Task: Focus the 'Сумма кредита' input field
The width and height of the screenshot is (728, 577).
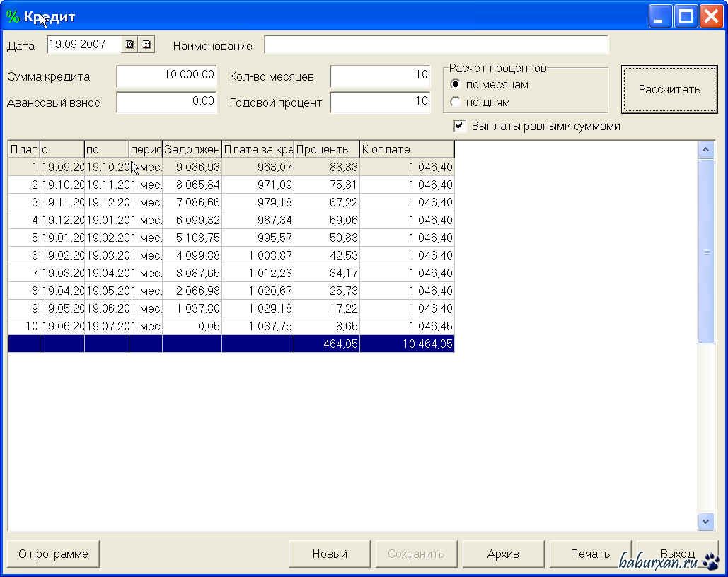Action: click(x=166, y=76)
